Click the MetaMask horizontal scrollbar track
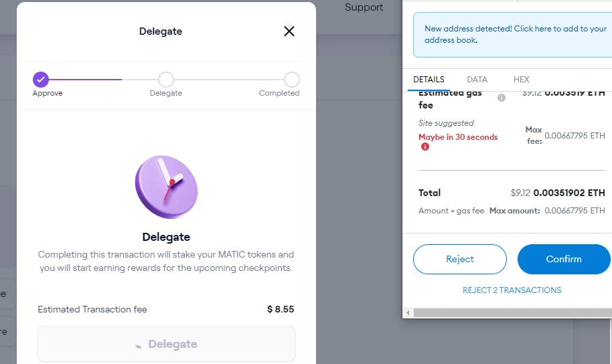Screen dimensions: 612x364 [512, 312]
